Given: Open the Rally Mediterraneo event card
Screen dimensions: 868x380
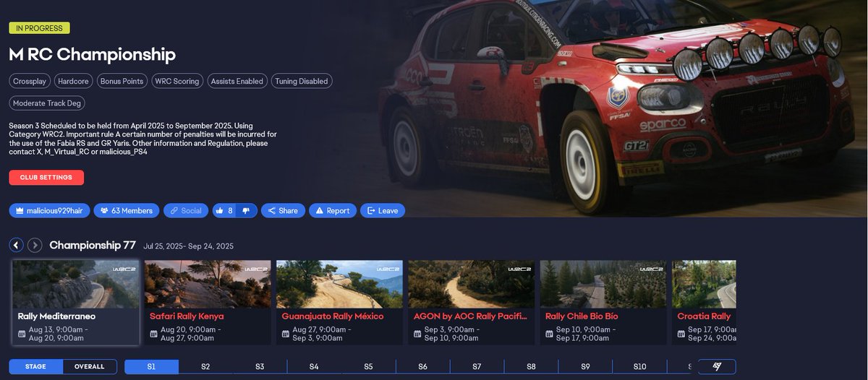Looking at the screenshot, I should click(75, 303).
